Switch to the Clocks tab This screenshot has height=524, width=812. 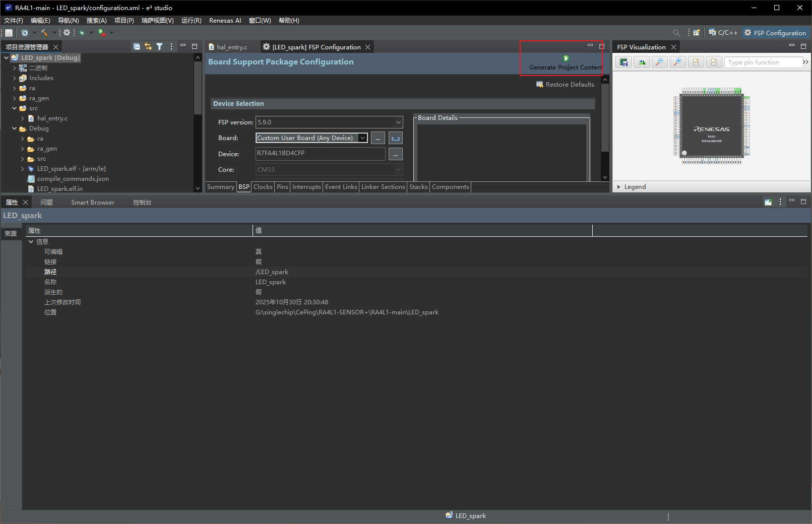tap(263, 187)
